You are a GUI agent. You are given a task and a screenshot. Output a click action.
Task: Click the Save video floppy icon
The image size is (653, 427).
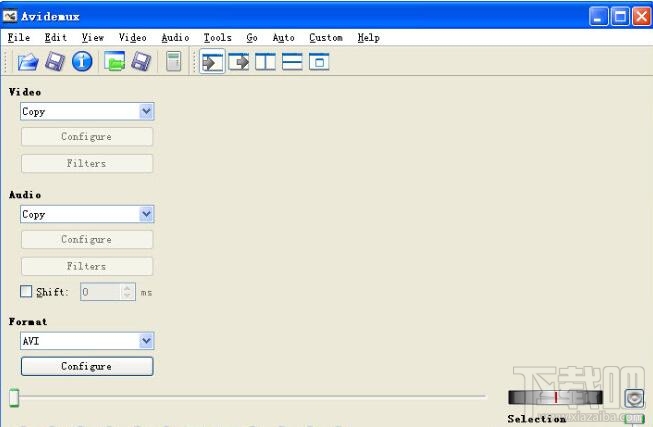pos(55,62)
